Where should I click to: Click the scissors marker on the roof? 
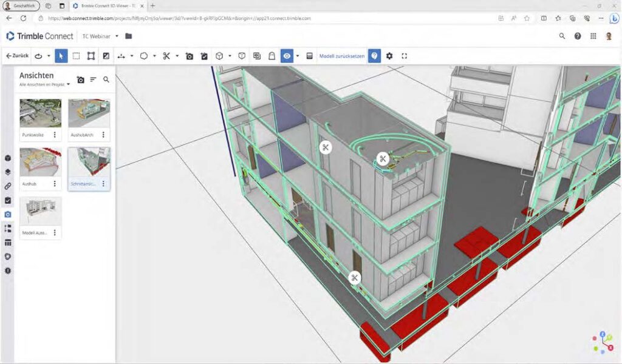[383, 159]
